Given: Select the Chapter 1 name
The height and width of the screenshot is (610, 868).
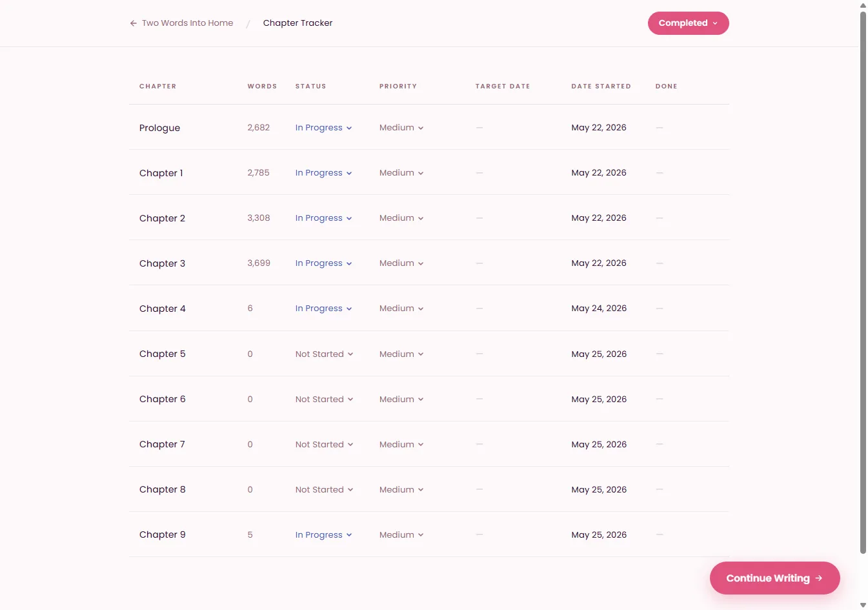Looking at the screenshot, I should pos(161,173).
